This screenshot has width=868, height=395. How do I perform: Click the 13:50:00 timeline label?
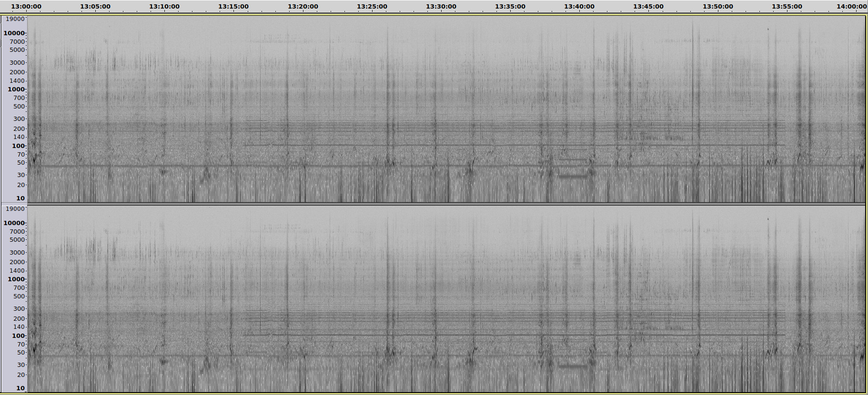(x=718, y=7)
